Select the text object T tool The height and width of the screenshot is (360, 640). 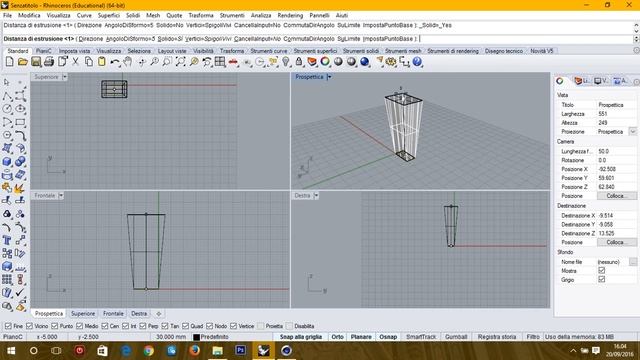click(x=7, y=240)
